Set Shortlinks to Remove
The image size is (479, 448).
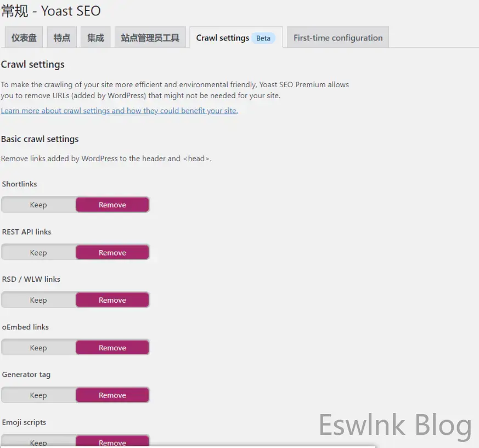tap(112, 205)
